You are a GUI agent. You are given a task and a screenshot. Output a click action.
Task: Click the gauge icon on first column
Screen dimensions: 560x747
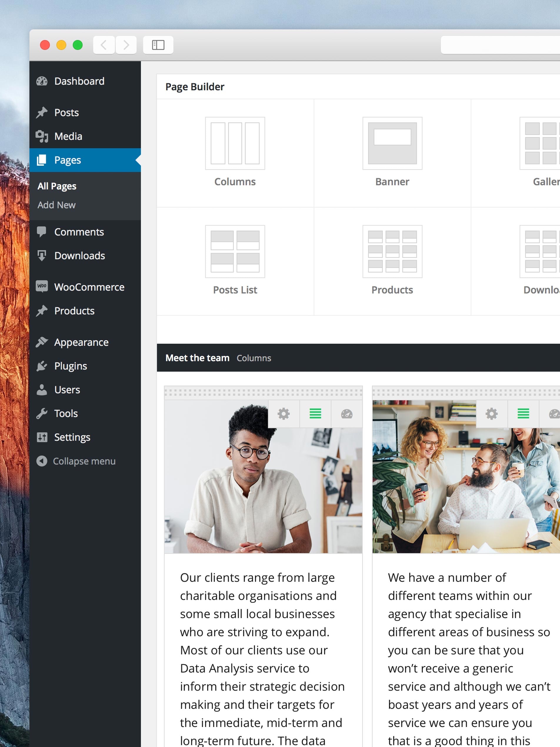tap(347, 414)
